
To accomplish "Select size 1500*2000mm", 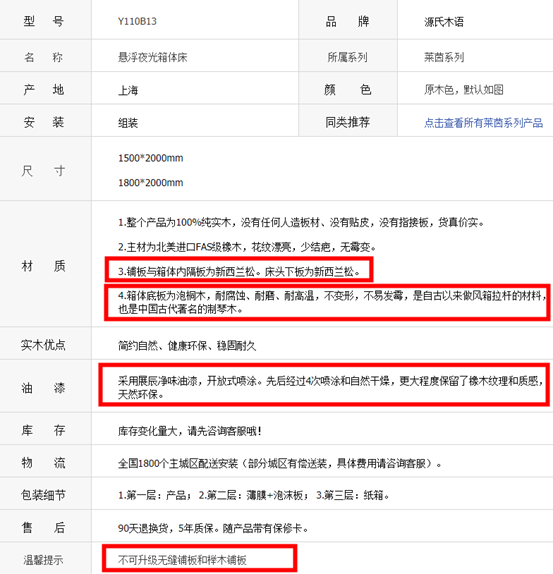I will (150, 158).
